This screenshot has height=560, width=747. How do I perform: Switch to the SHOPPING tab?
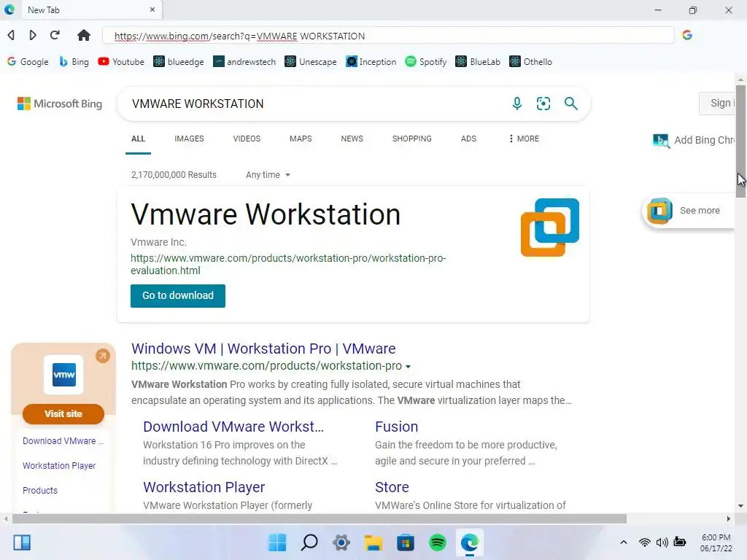tap(412, 139)
